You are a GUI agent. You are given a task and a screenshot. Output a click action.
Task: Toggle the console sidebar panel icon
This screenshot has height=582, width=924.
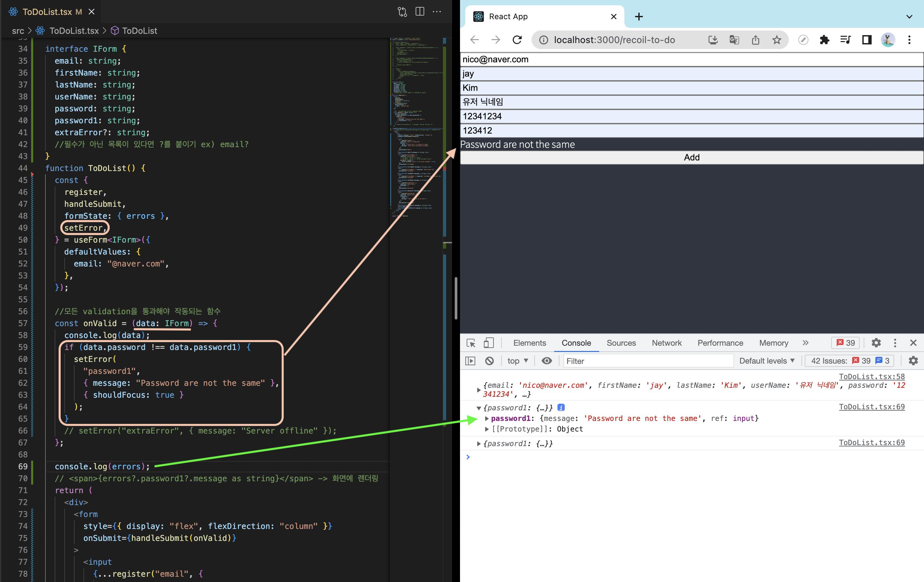click(x=470, y=361)
